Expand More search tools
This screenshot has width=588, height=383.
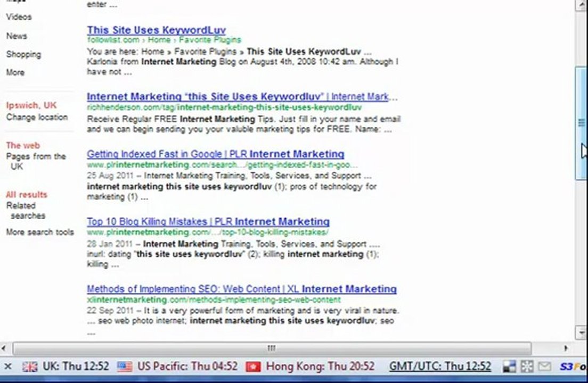[40, 232]
